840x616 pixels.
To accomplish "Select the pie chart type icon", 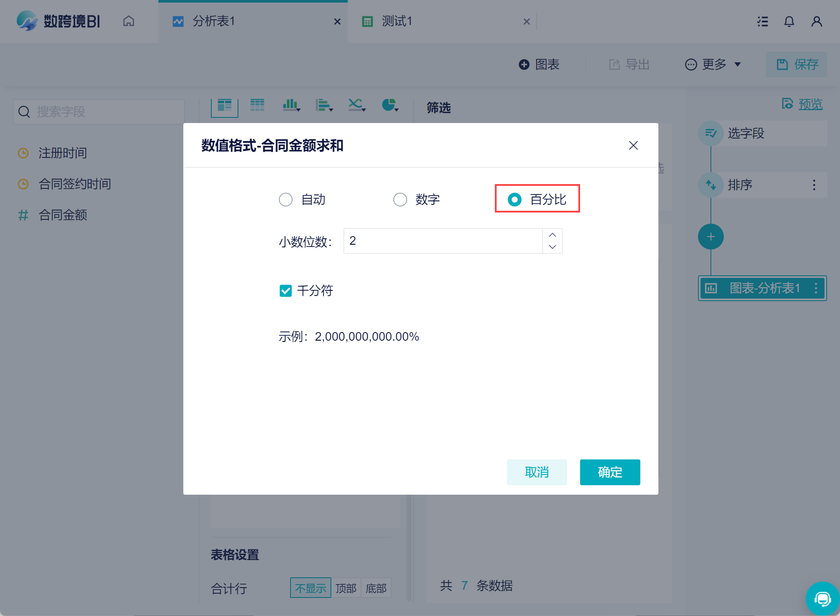I will [389, 105].
